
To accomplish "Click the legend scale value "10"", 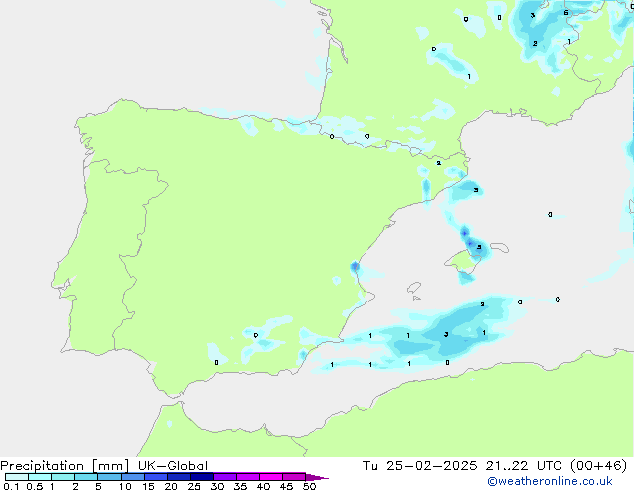I will point(125,486).
